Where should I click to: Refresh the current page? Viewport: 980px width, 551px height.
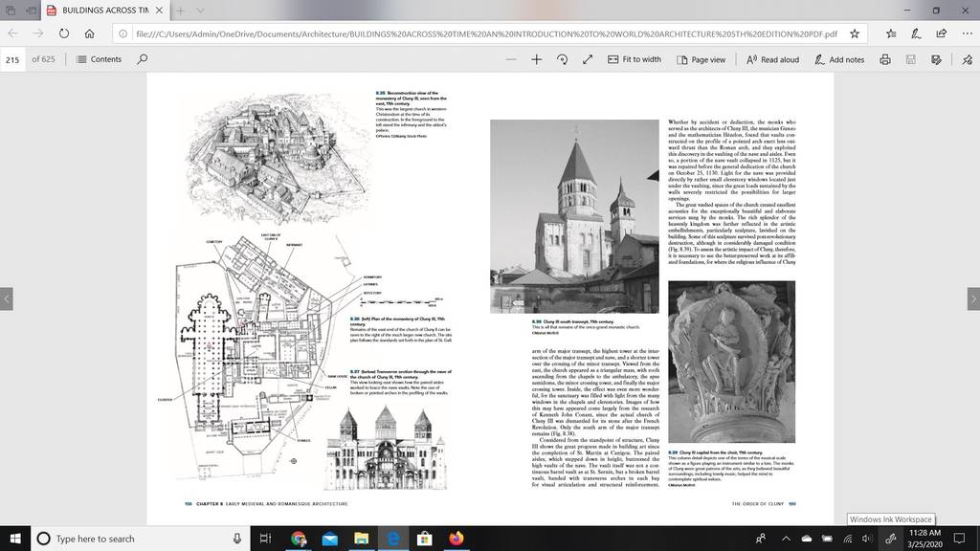(x=64, y=33)
